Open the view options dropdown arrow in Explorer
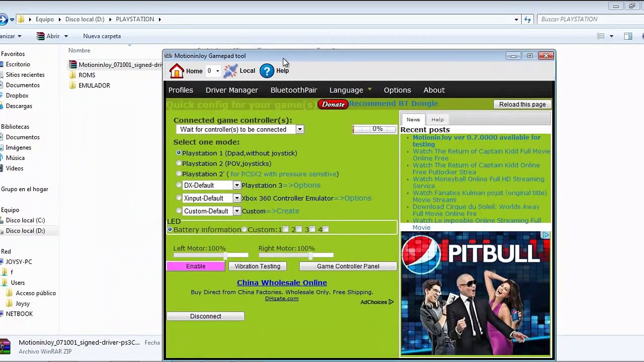Screen dimensions: 644x362 [x=611, y=36]
